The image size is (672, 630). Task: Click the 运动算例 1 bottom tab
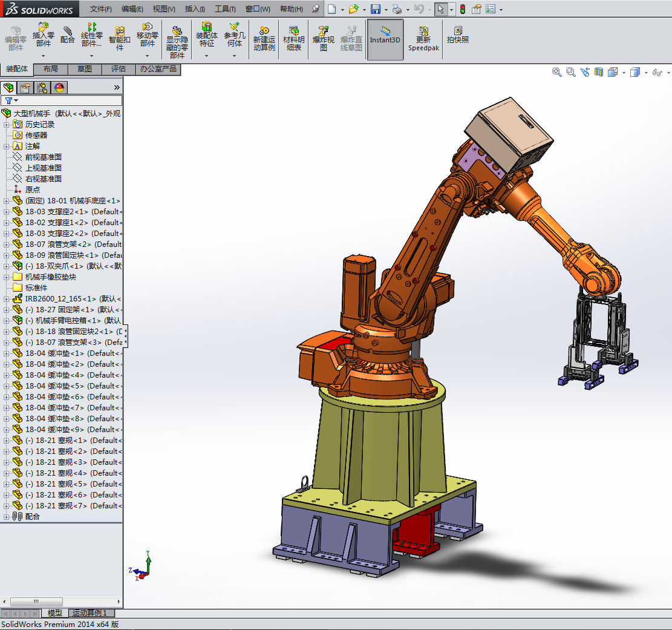[x=90, y=613]
